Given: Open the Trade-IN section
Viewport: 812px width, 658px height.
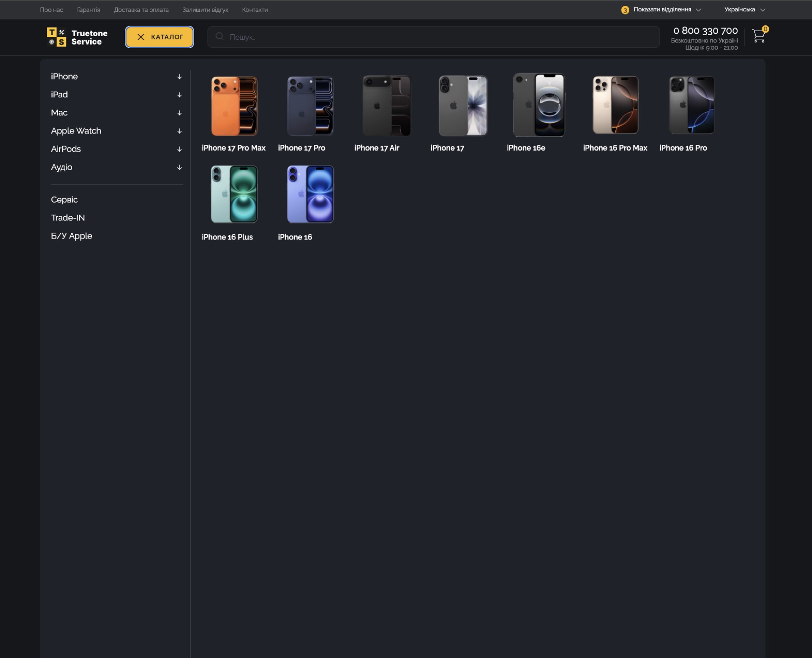Looking at the screenshot, I should click(68, 218).
